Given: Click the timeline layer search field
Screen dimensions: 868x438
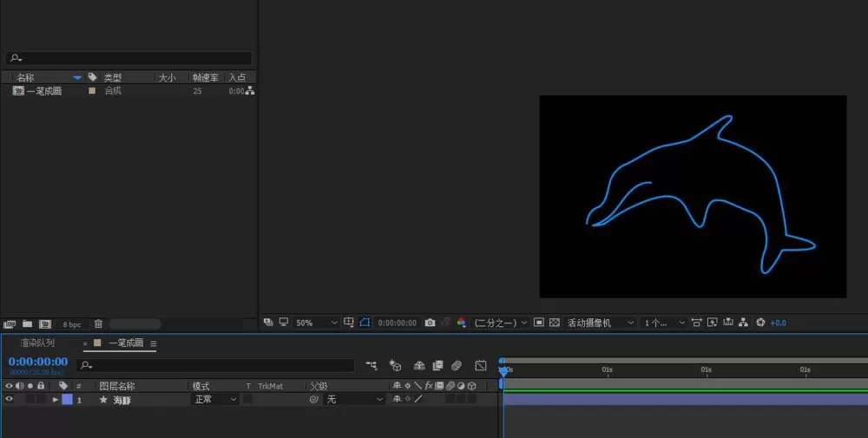Looking at the screenshot, I should pyautogui.click(x=214, y=365).
